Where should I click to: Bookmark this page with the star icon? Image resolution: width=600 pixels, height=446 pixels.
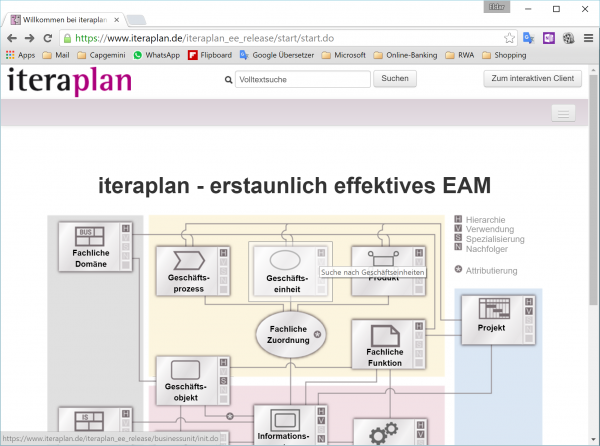(x=509, y=38)
